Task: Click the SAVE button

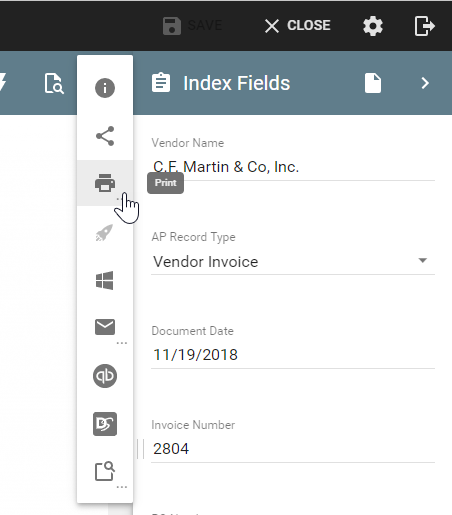Action: pyautogui.click(x=192, y=25)
